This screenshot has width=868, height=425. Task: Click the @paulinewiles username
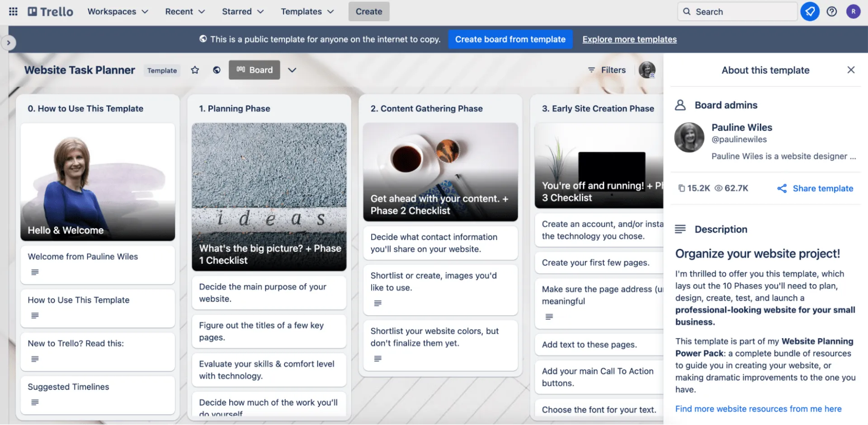(x=739, y=140)
